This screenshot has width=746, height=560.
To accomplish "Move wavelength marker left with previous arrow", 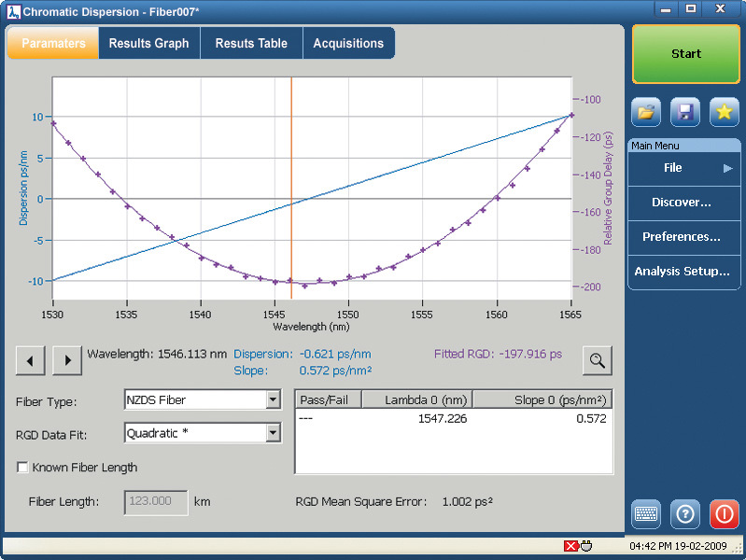I will [31, 360].
